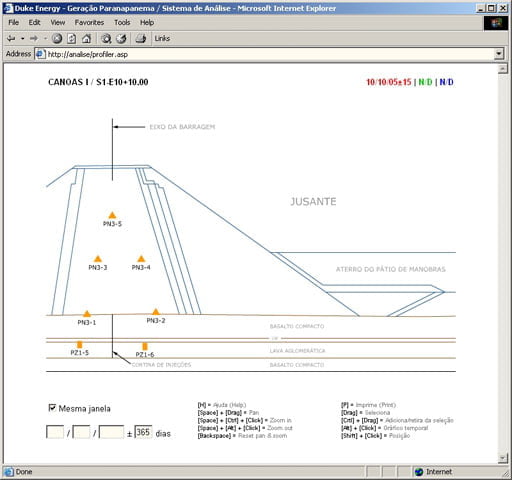Image resolution: width=512 pixels, height=480 pixels.
Task: Open the Tools menu
Action: [x=122, y=22]
